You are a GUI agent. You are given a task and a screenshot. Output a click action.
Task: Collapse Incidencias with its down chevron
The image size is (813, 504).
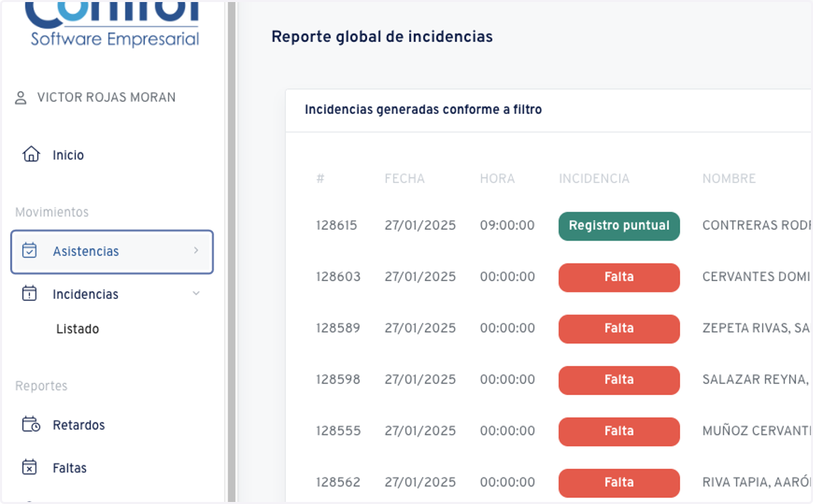196,294
